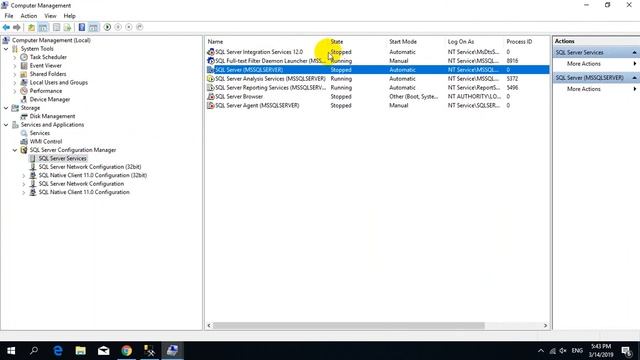The height and width of the screenshot is (360, 640).
Task: Collapse the Services and Applications node
Action: tap(6, 125)
